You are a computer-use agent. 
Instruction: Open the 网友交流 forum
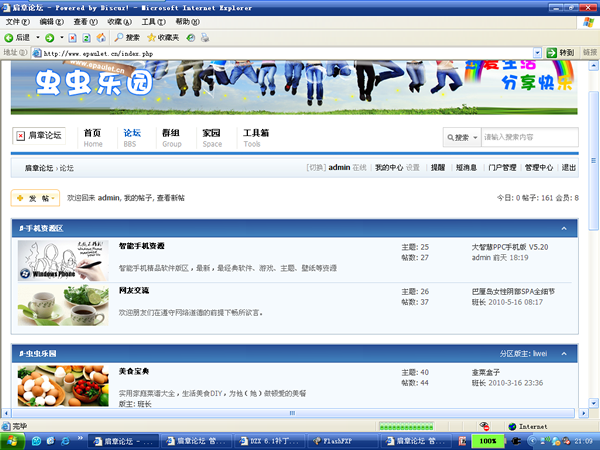[134, 290]
